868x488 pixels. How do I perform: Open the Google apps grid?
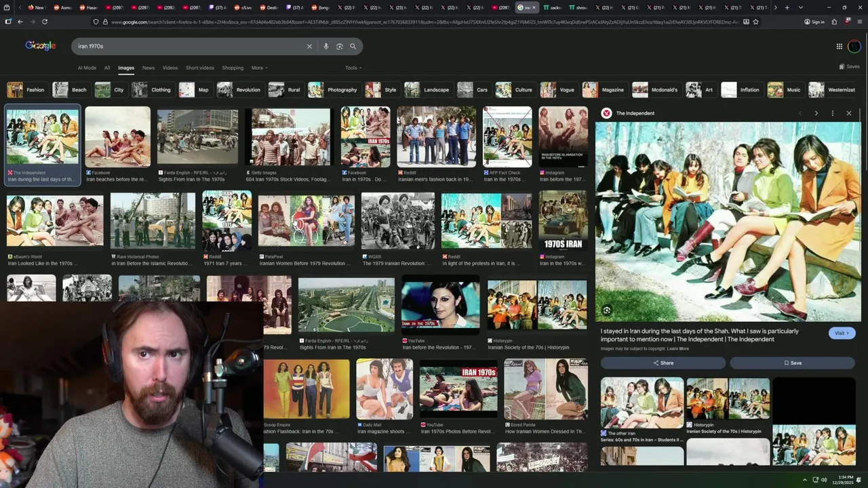(839, 46)
